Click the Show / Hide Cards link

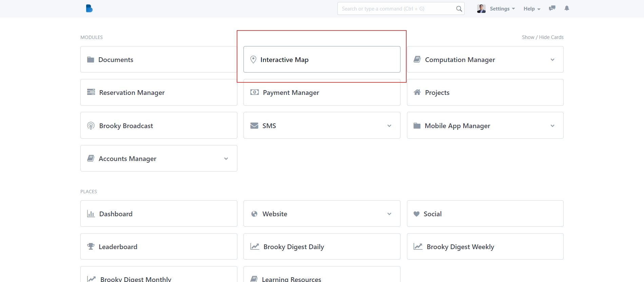(x=542, y=37)
